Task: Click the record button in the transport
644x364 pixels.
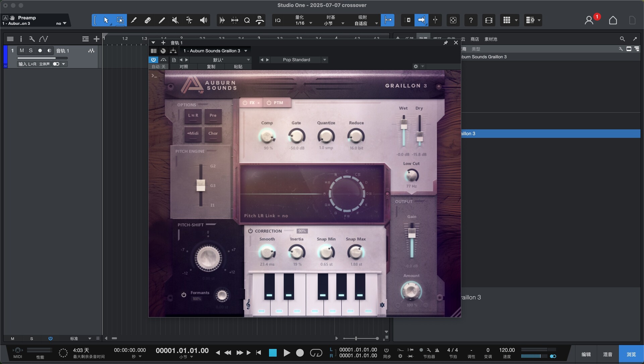Action: tap(300, 353)
